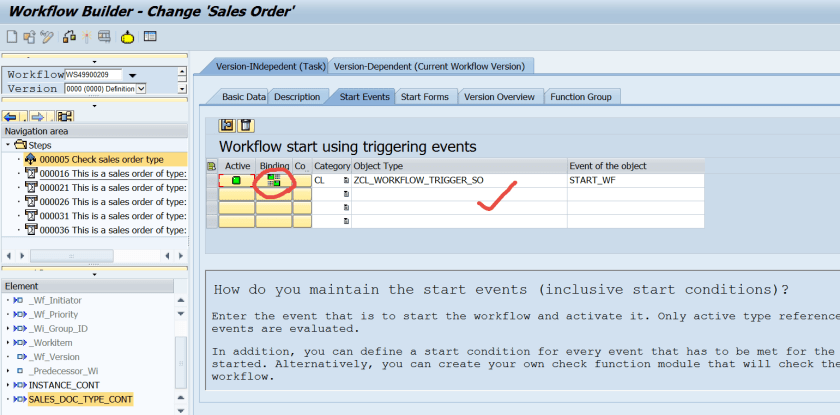Click the Category column header
The height and width of the screenshot is (415, 840).
point(332,166)
